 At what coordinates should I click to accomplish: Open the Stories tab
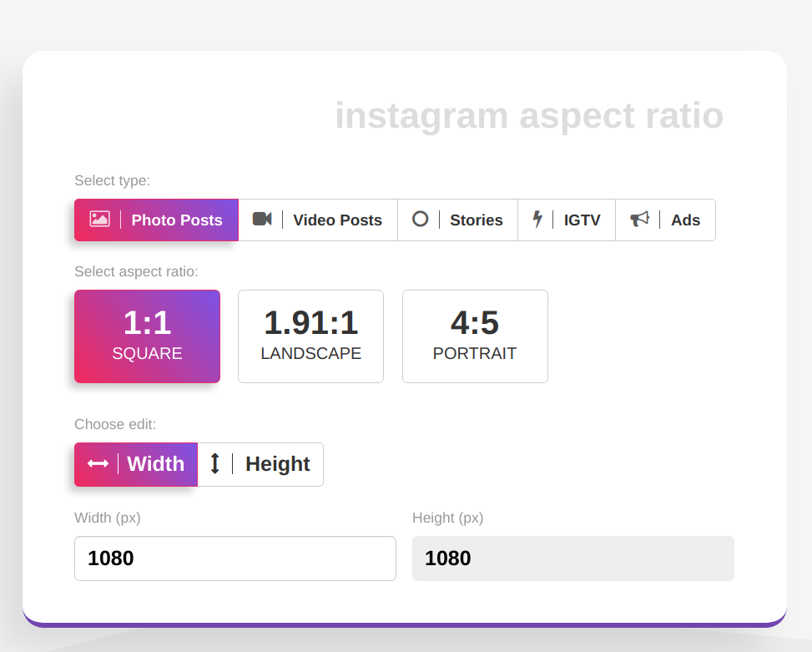pos(458,220)
